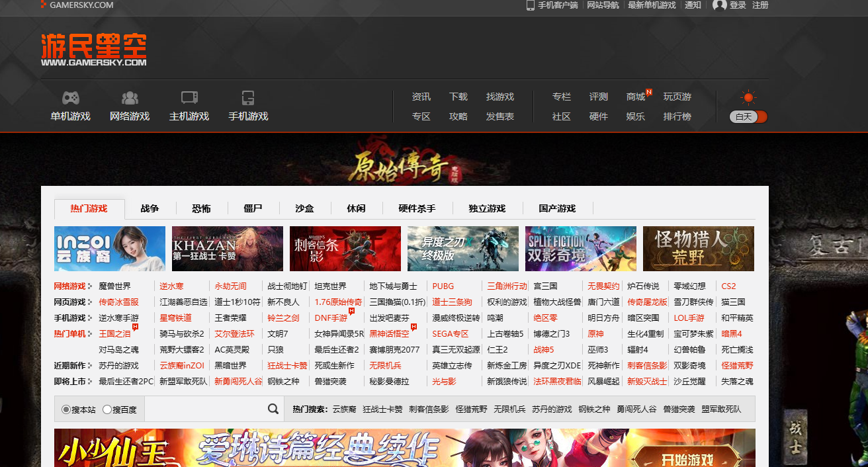868x467 pixels.
Task: Toggle the 白天 day/night switch
Action: click(748, 116)
